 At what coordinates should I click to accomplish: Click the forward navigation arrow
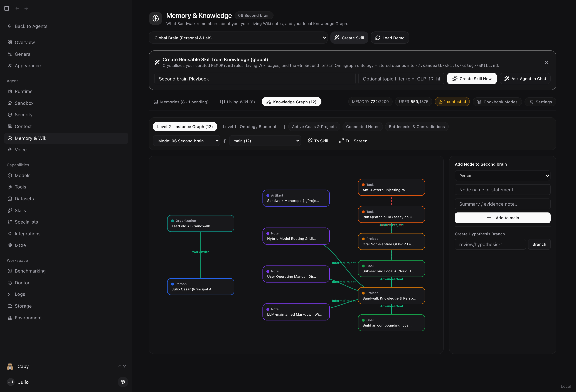(x=26, y=8)
